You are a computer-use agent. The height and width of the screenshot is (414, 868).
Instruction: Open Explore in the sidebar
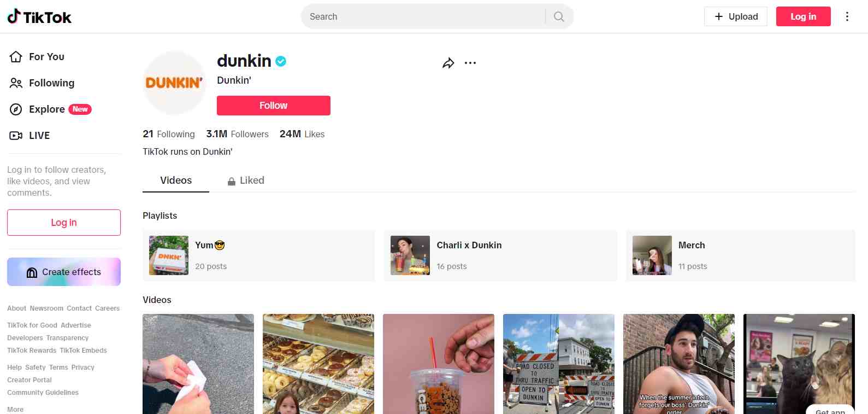[50, 109]
